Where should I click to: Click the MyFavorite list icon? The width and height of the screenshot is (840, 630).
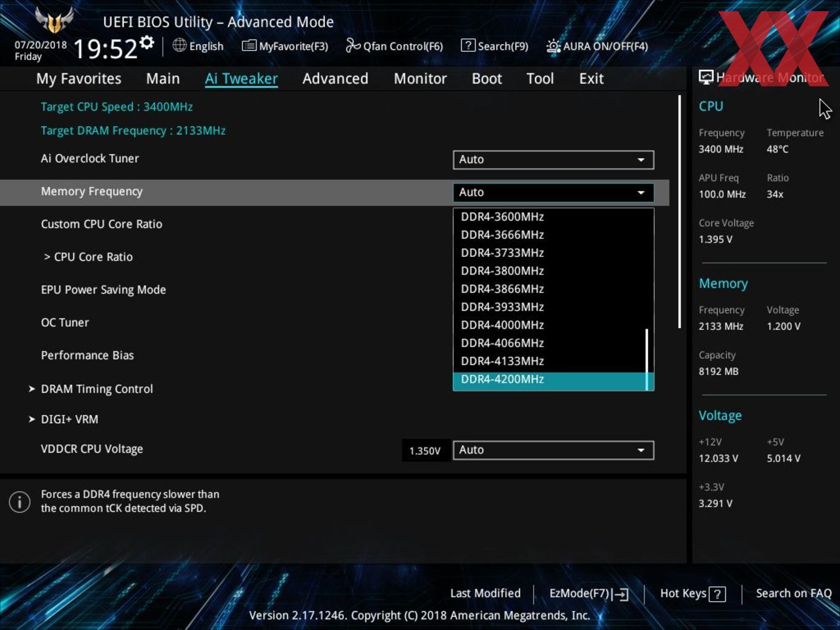[249, 46]
